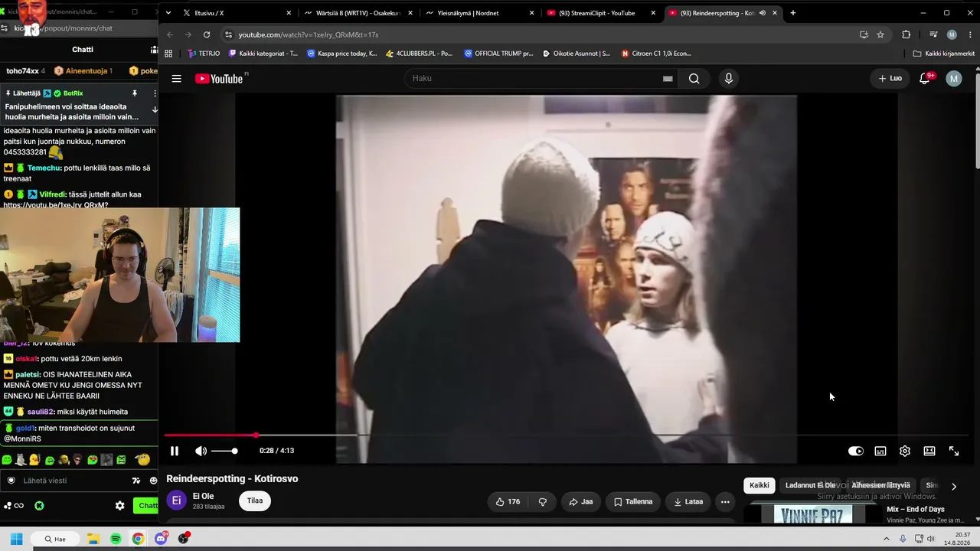This screenshot has height=551, width=980.
Task: Click the youtube.com address bar
Action: 536,34
